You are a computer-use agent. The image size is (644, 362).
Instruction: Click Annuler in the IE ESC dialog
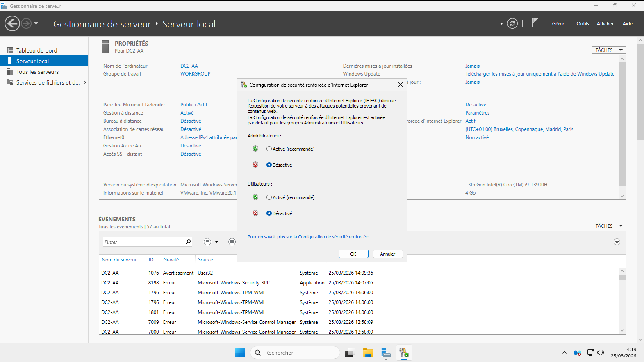click(388, 254)
